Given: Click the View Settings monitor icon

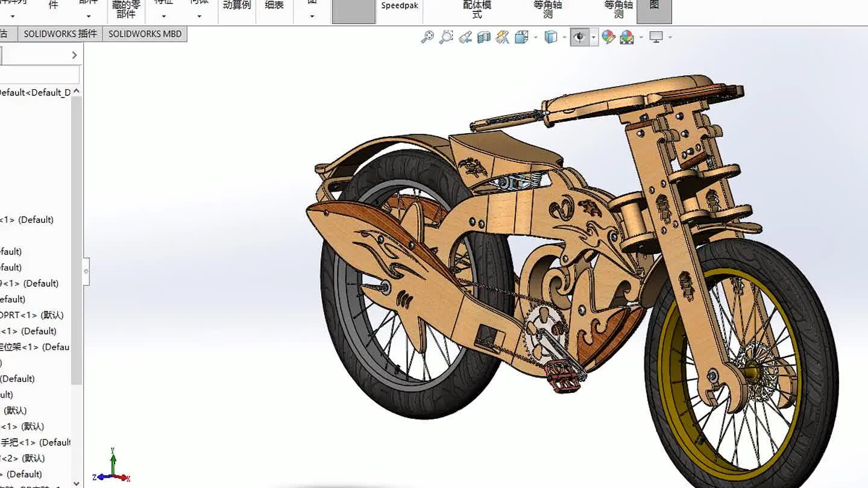Looking at the screenshot, I should [x=656, y=37].
